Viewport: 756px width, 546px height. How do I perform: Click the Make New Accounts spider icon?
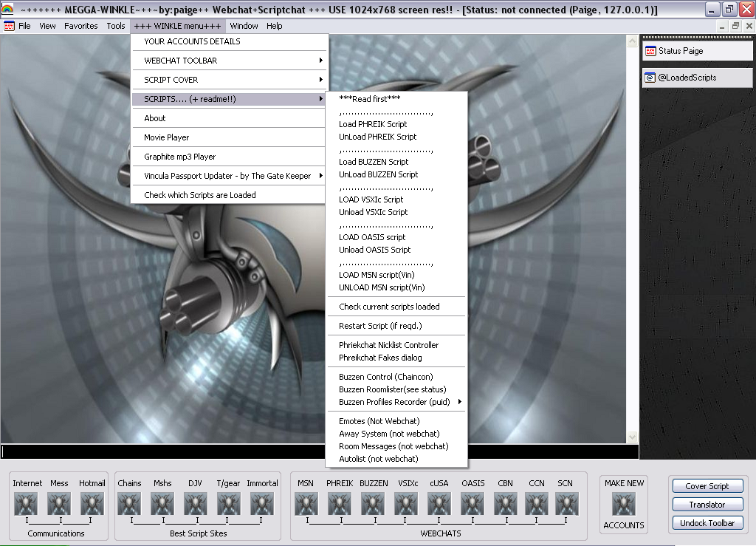(x=624, y=505)
